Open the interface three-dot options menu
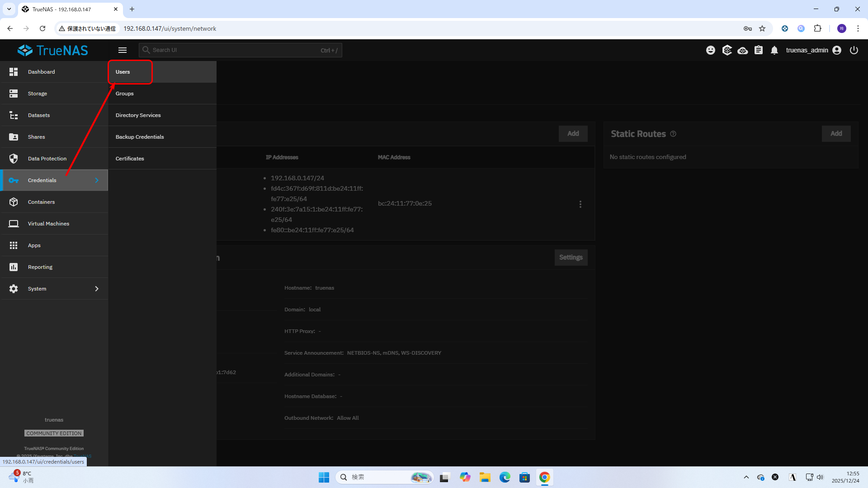This screenshot has height=488, width=868. click(x=580, y=204)
